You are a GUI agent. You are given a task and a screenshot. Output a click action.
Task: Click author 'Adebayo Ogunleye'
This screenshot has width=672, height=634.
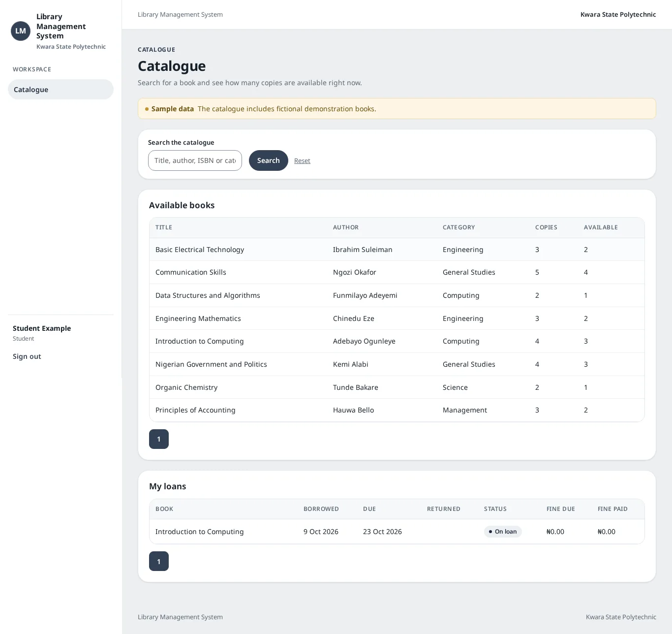364,341
